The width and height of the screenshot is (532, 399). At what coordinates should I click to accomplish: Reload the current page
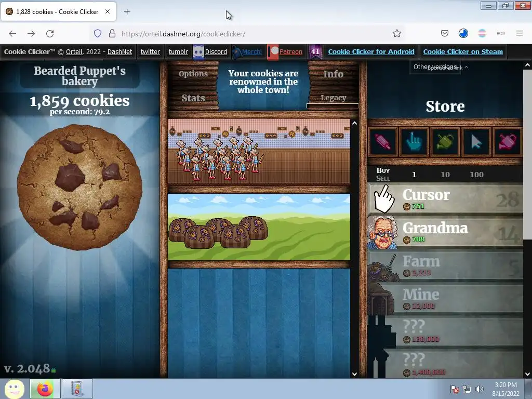tap(50, 34)
